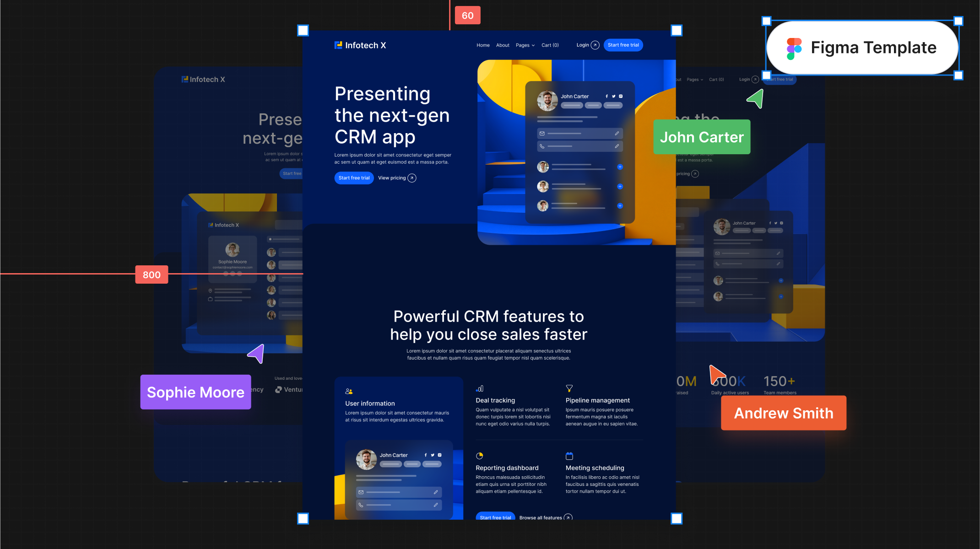Click the 60 spacing marker at top
This screenshot has width=980, height=549.
(467, 13)
